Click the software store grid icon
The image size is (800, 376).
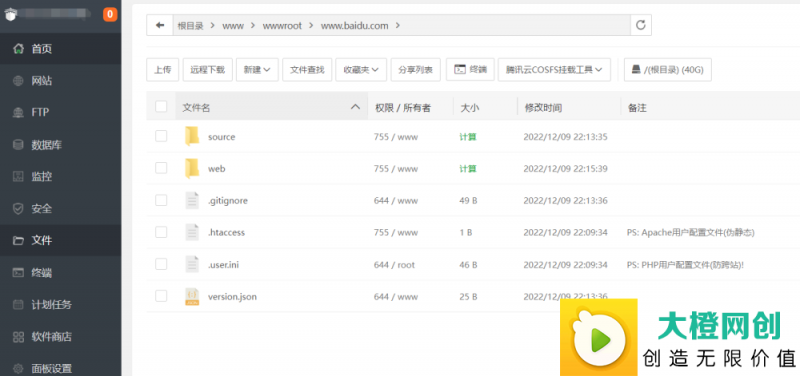pos(18,337)
